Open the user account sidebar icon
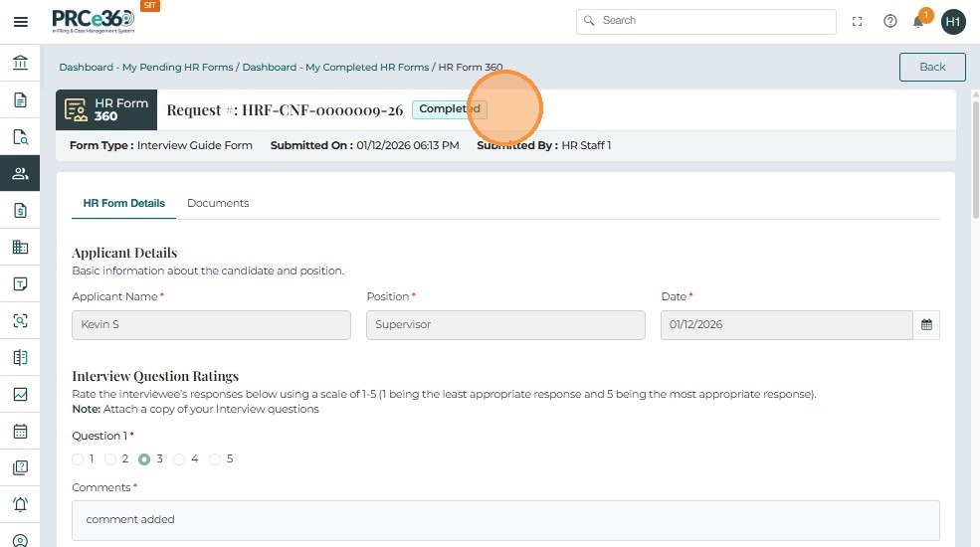The height and width of the screenshot is (547, 980). point(20,540)
